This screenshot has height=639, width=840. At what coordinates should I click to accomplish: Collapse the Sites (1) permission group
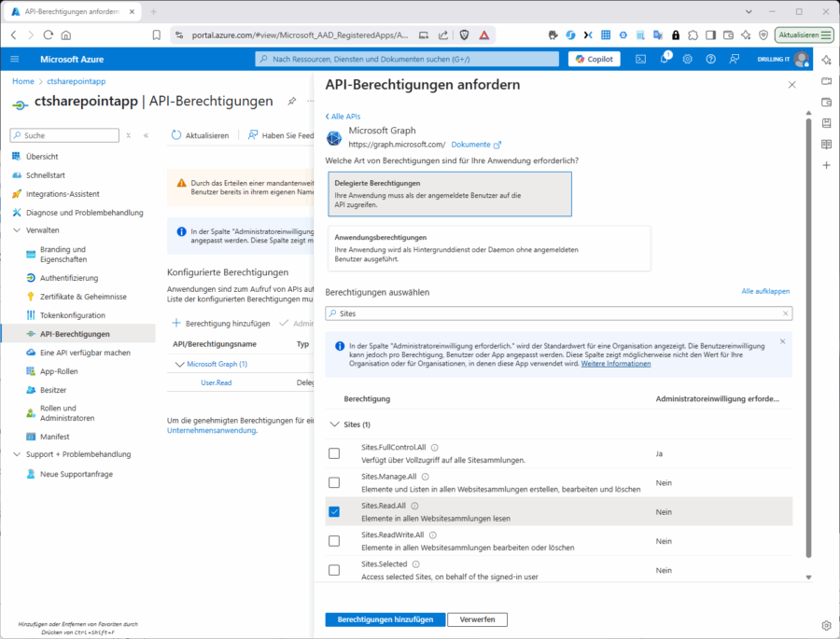335,424
